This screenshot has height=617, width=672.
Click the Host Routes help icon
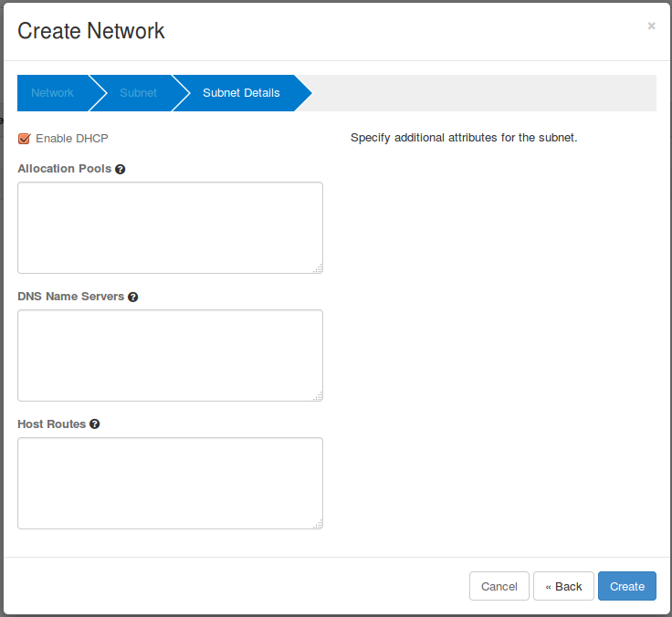95,424
